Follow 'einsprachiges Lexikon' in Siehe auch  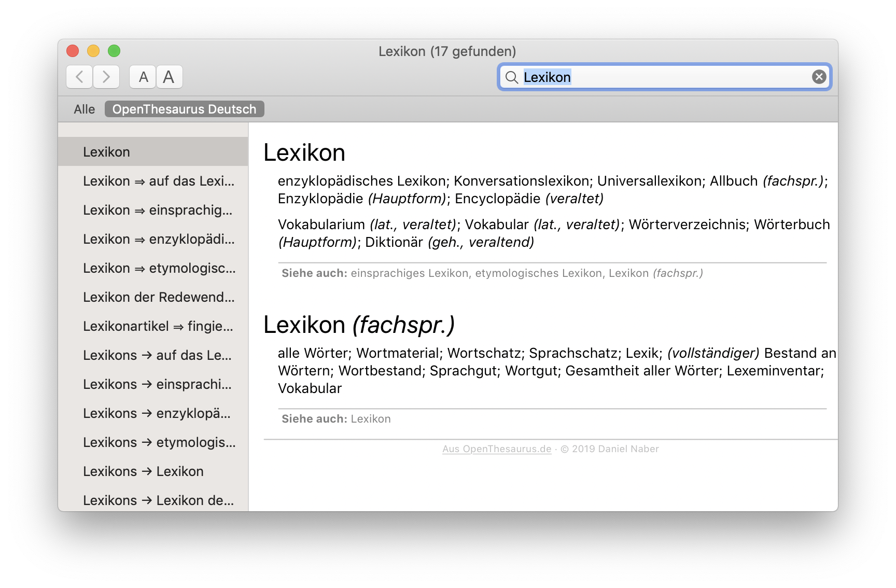click(409, 273)
